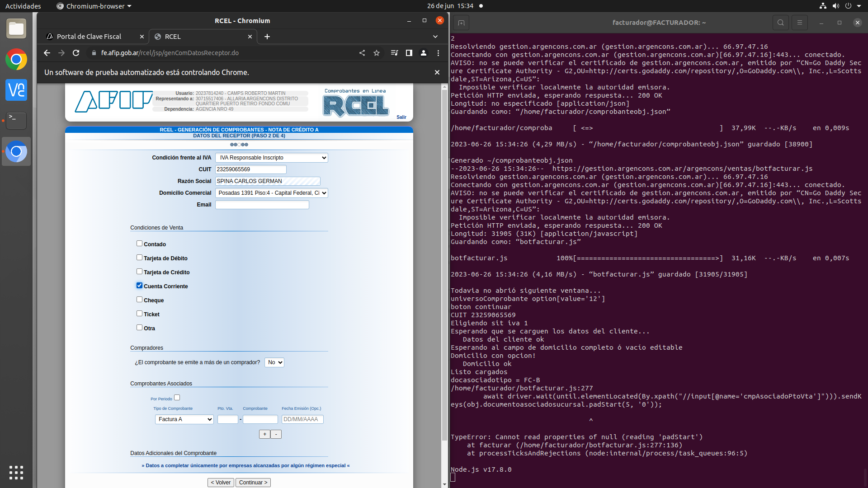Dismiss automated test software notification bar
The image size is (868, 488).
(x=437, y=72)
